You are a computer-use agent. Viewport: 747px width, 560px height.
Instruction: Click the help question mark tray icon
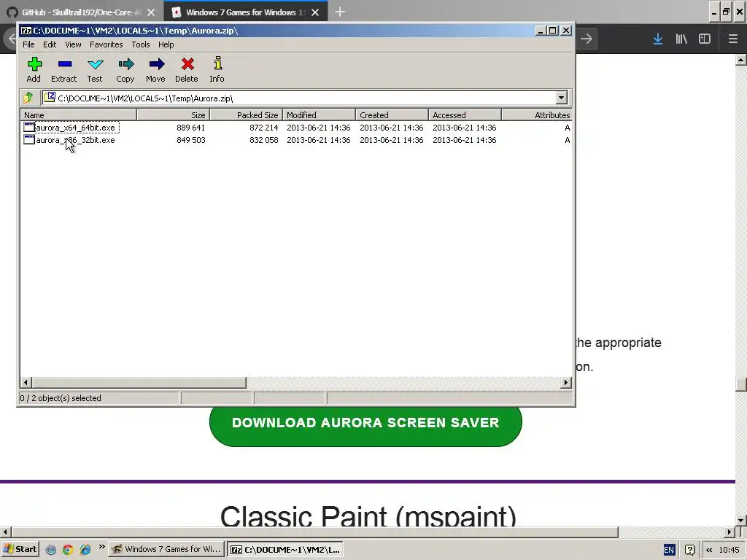coord(689,550)
